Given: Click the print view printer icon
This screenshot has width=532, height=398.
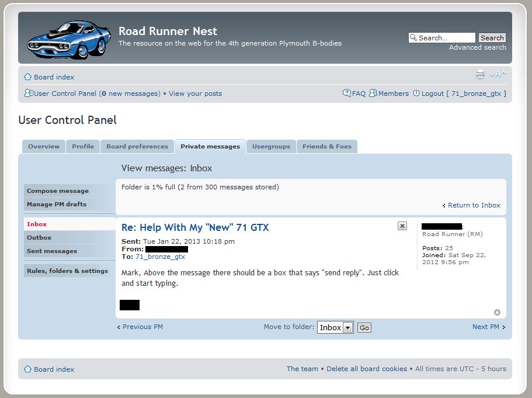Looking at the screenshot, I should 480,75.
